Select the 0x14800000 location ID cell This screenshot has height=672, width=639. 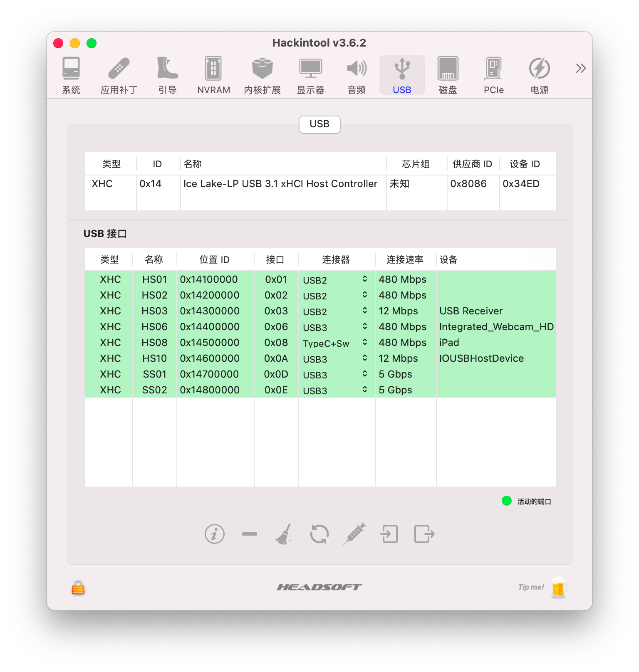215,390
